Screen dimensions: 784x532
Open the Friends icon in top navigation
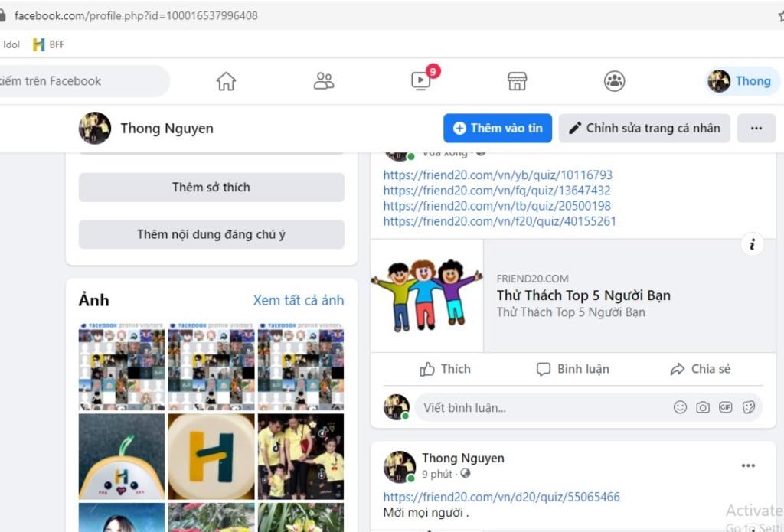click(x=324, y=81)
